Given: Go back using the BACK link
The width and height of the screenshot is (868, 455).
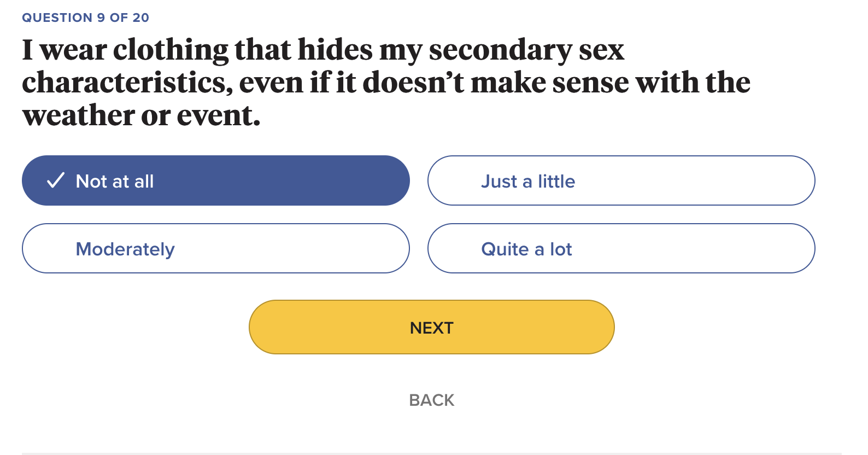Looking at the screenshot, I should [431, 400].
